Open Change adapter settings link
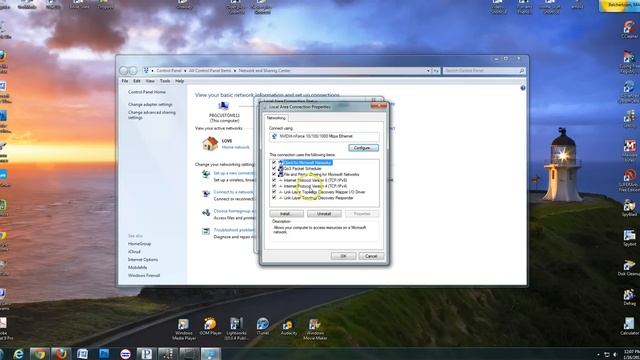The height and width of the screenshot is (360, 640). coord(150,104)
